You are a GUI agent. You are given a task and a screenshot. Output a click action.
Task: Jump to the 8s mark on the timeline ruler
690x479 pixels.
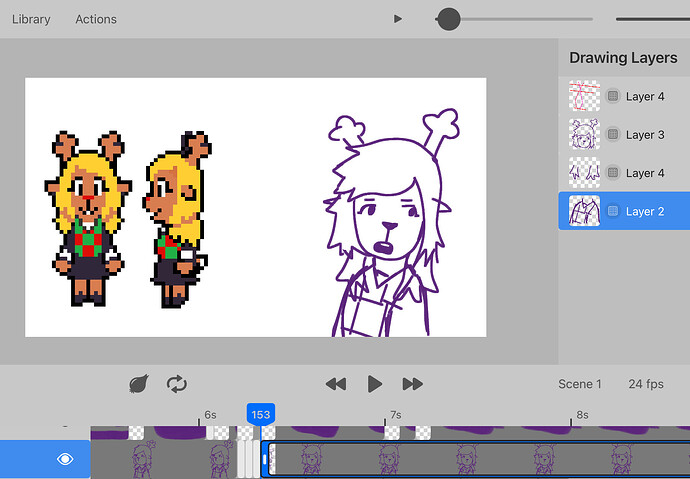pyautogui.click(x=582, y=415)
